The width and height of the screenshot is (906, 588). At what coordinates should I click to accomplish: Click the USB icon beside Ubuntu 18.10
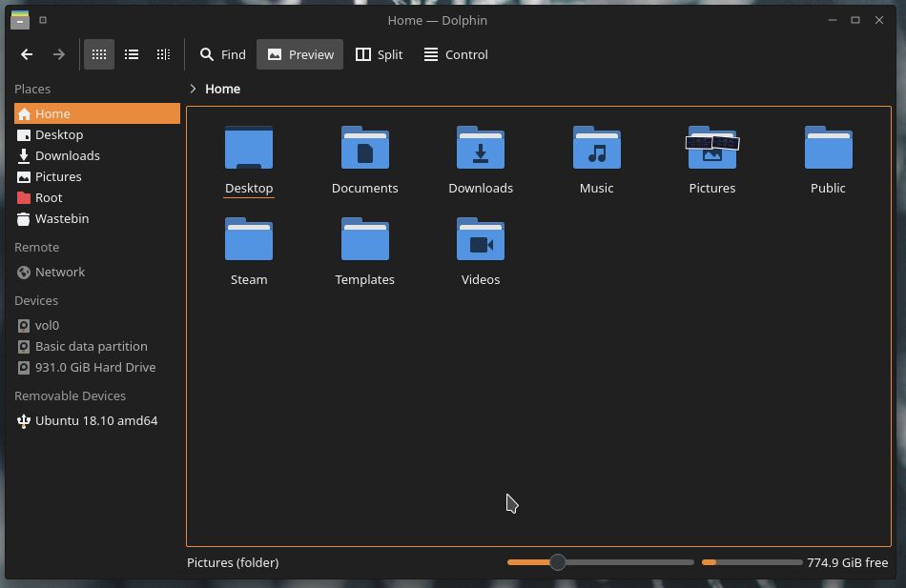23,421
